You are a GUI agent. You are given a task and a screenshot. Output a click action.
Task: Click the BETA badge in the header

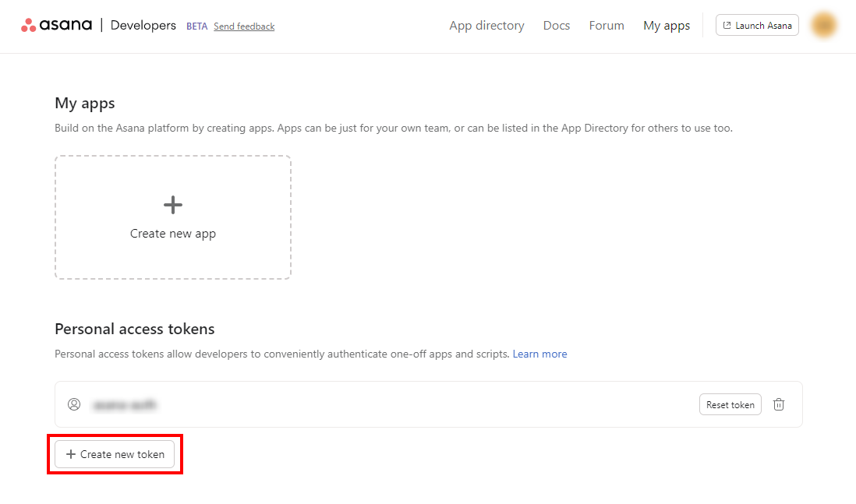click(196, 26)
